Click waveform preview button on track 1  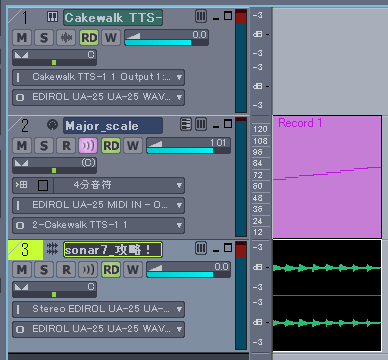tap(66, 37)
